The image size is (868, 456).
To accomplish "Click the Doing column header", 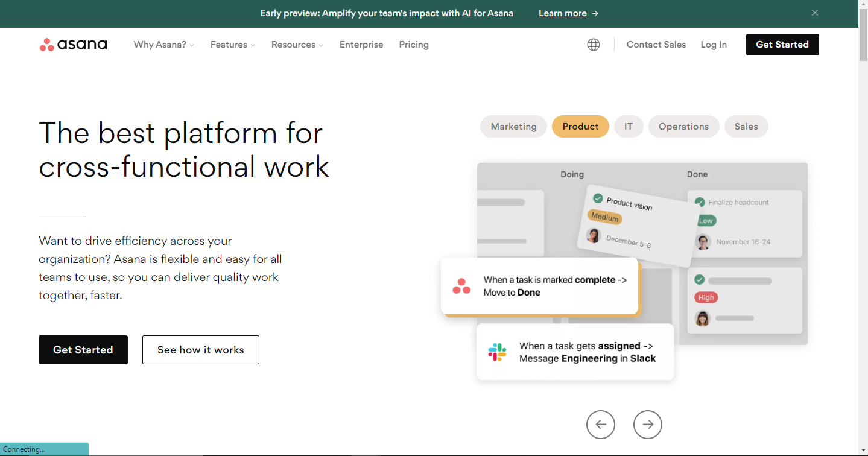I will (x=572, y=174).
